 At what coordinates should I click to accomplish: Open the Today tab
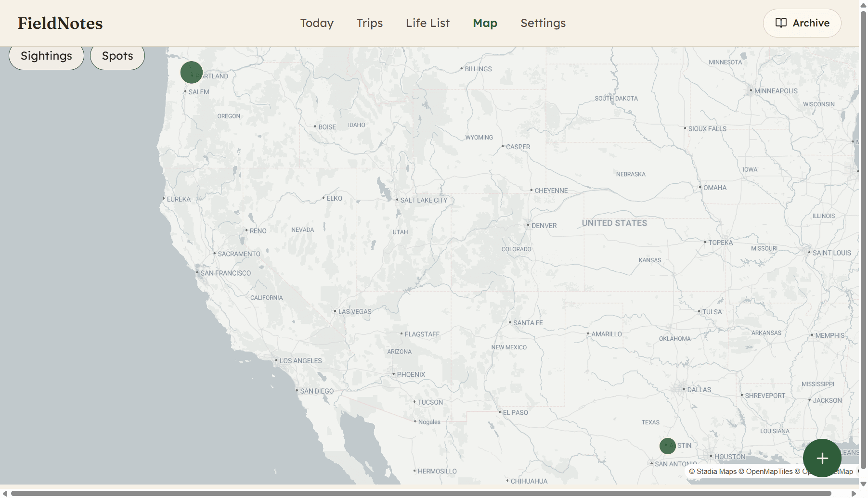click(317, 23)
